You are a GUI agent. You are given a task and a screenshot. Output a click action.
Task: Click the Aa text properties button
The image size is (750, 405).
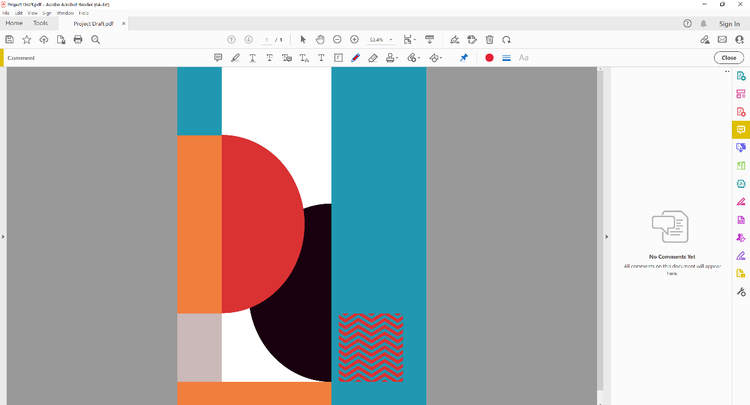524,58
